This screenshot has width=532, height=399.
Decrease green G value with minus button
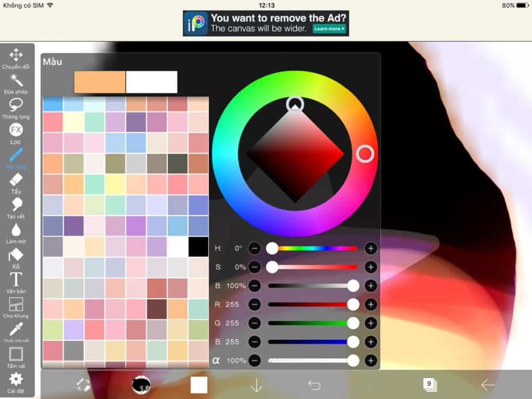coord(255,323)
